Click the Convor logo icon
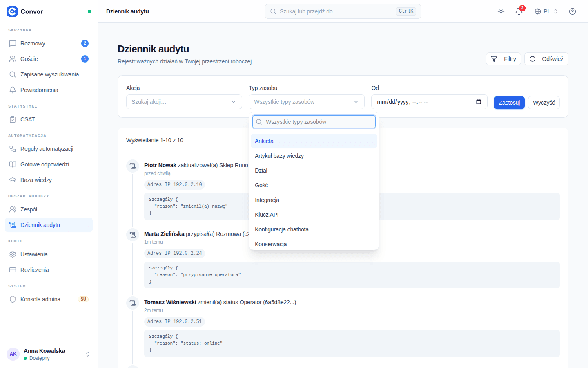This screenshot has width=588, height=368. tap(12, 11)
